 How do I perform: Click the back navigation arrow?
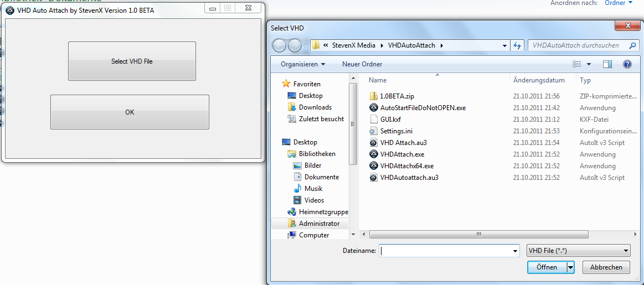pyautogui.click(x=280, y=45)
